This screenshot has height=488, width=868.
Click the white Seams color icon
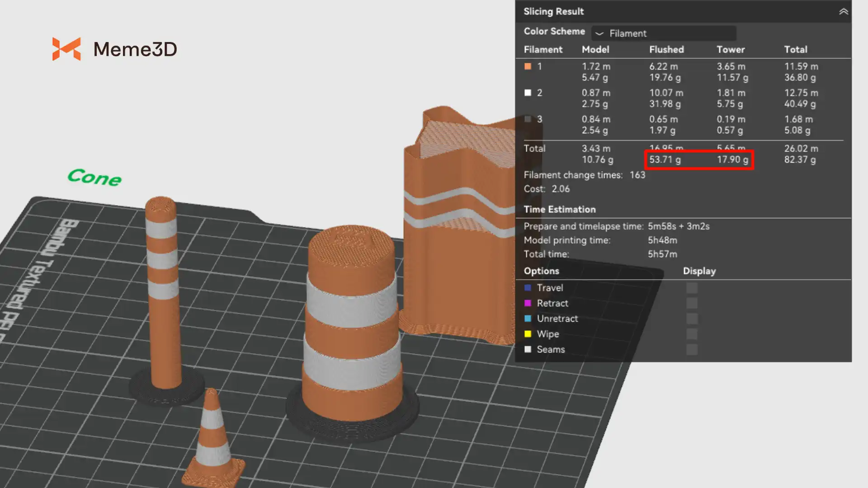528,349
